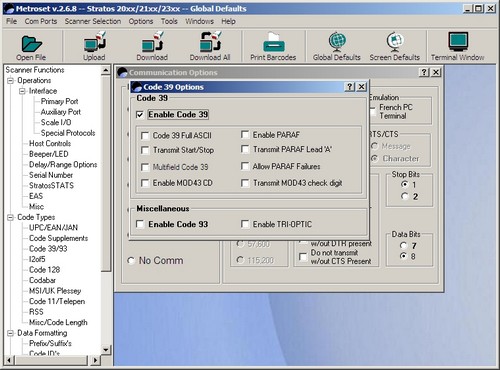Image resolution: width=500 pixels, height=370 pixels.
Task: Select Prefix/Suffix's tree item
Action: click(x=50, y=343)
